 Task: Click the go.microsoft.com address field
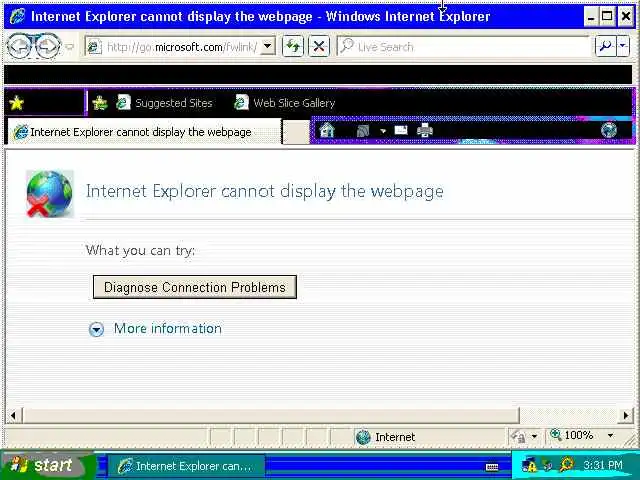pos(173,47)
